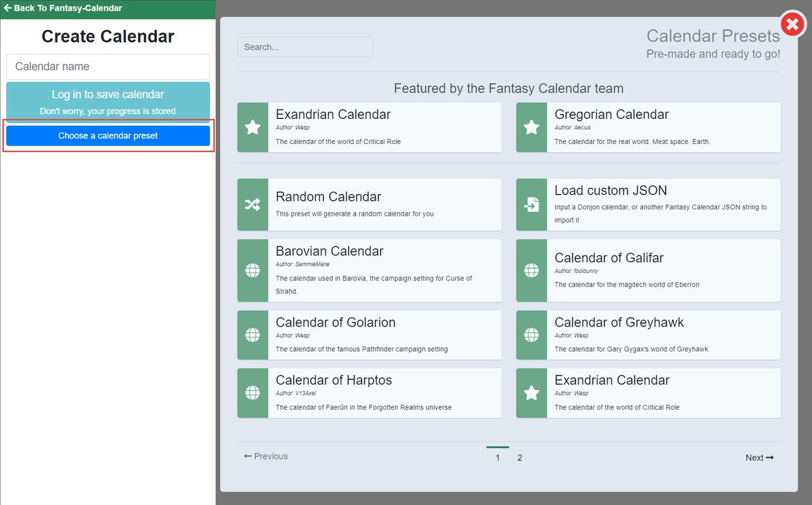
Task: Close the Calendar Presets dialog with the red X
Action: coord(792,24)
